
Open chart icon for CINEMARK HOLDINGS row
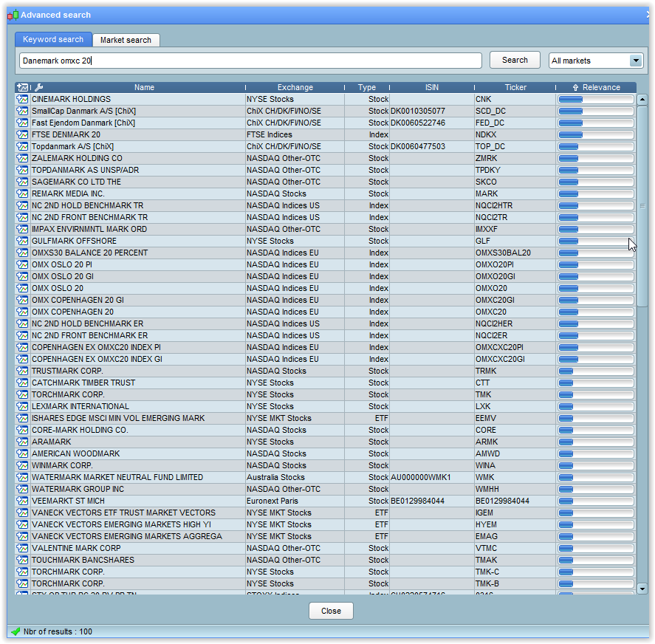coord(22,99)
